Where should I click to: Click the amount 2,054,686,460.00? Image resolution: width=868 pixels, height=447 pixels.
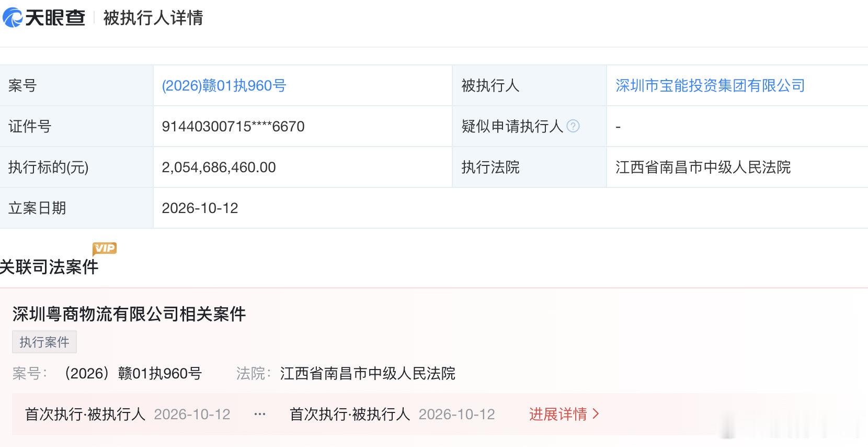click(x=219, y=167)
